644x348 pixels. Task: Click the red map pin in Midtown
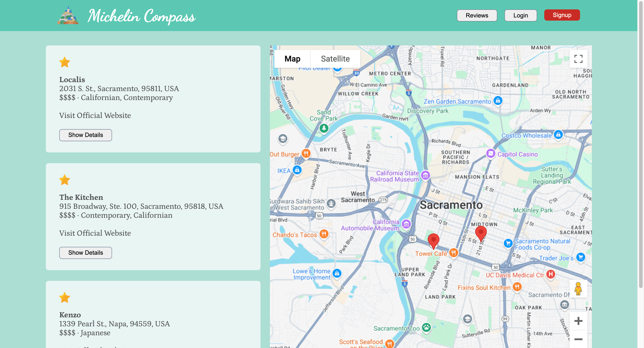(481, 233)
